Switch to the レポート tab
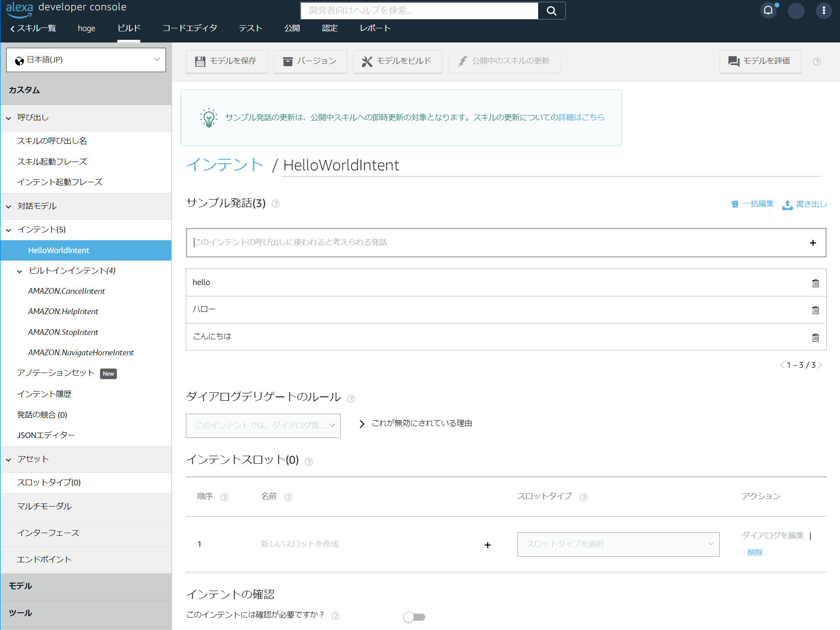840x630 pixels. 375,28
